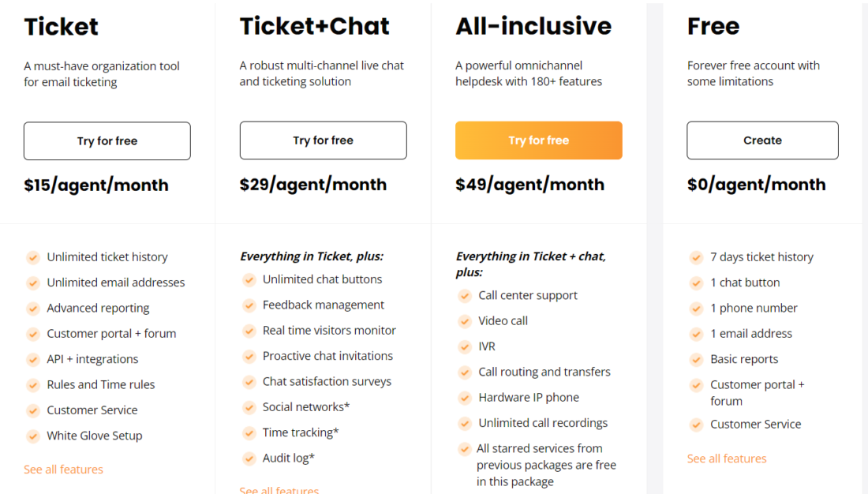Click Try for free under Ticket+Chat
Screen dimensions: 868x494
(x=323, y=140)
